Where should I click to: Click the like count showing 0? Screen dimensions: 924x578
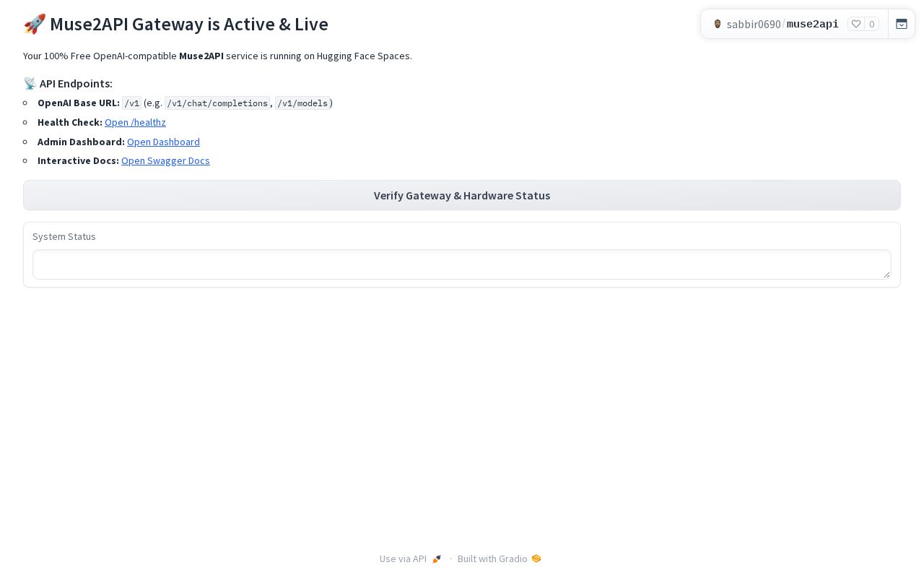(872, 24)
